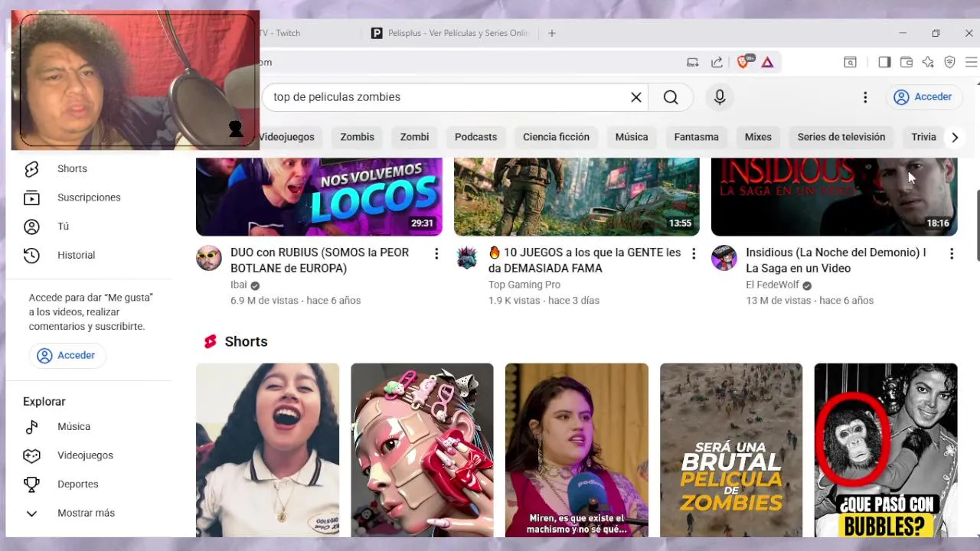The image size is (980, 551).
Task: Open video title 10 JUEGOS DEMASIADA FAMA
Action: (x=585, y=260)
